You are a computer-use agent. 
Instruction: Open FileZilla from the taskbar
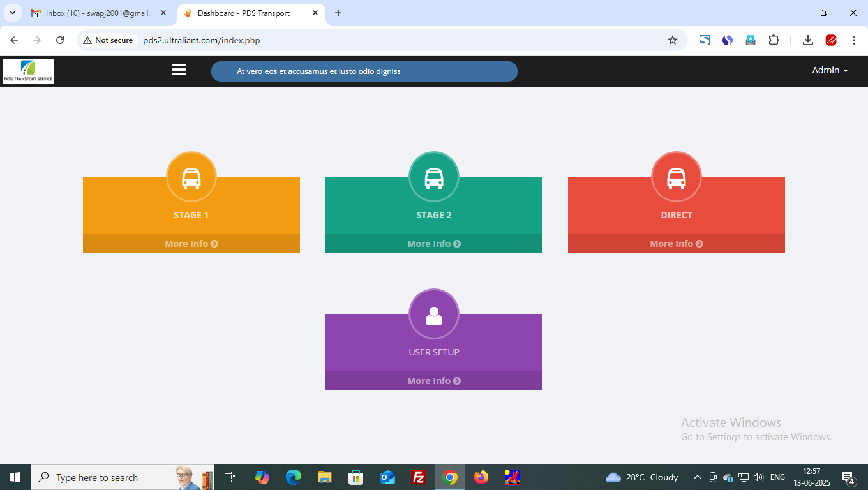pyautogui.click(x=419, y=477)
